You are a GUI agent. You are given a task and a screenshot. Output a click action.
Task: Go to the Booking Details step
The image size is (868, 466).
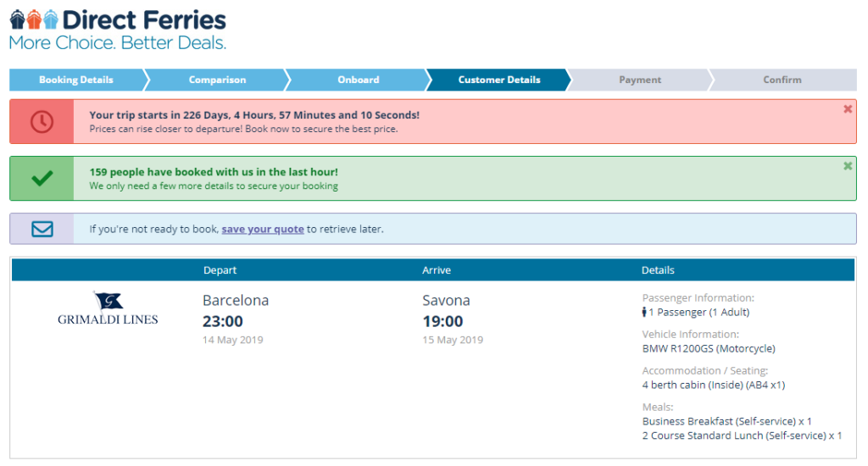[x=76, y=80]
